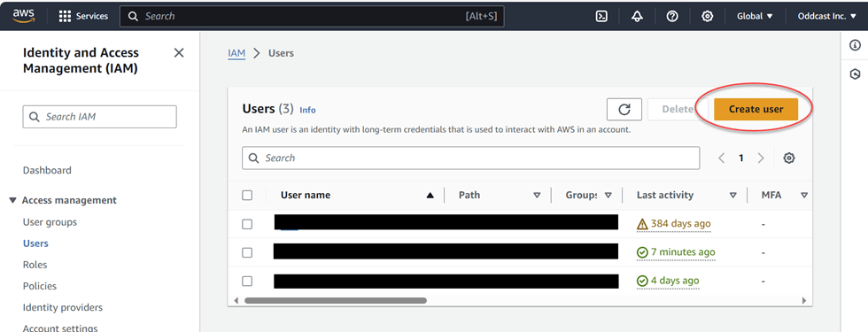Click the scrollbar left arrow under table

coord(236,300)
